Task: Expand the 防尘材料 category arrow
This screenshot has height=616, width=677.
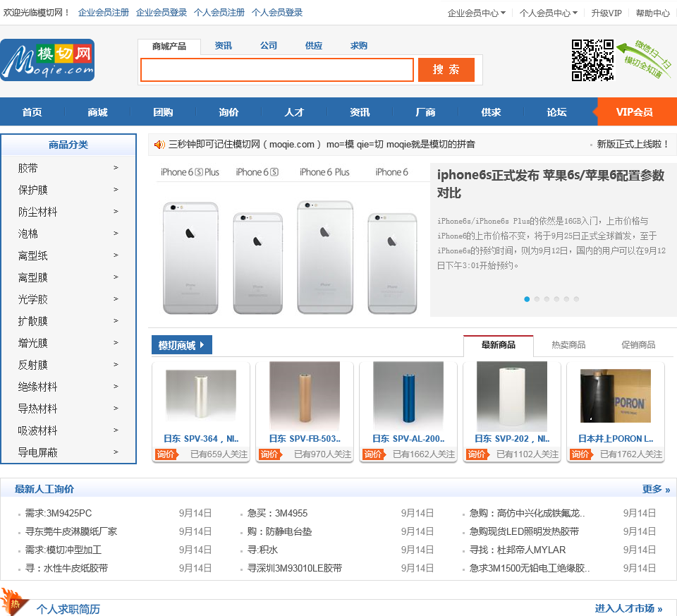Action: point(116,211)
